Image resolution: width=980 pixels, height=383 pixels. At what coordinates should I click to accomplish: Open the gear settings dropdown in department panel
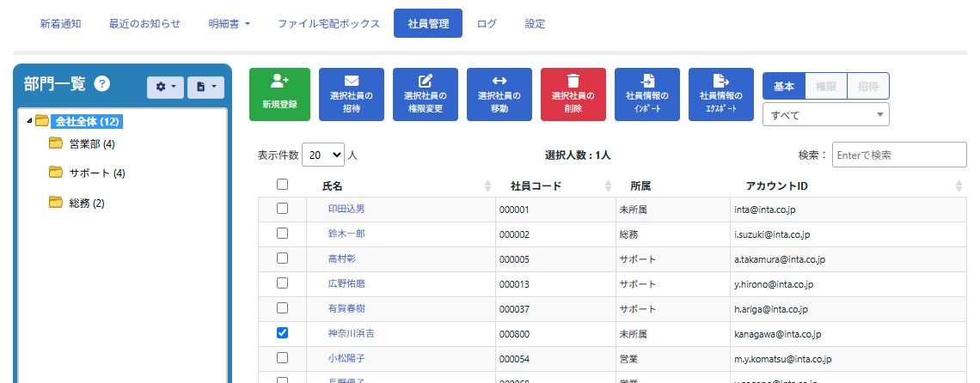click(x=165, y=87)
